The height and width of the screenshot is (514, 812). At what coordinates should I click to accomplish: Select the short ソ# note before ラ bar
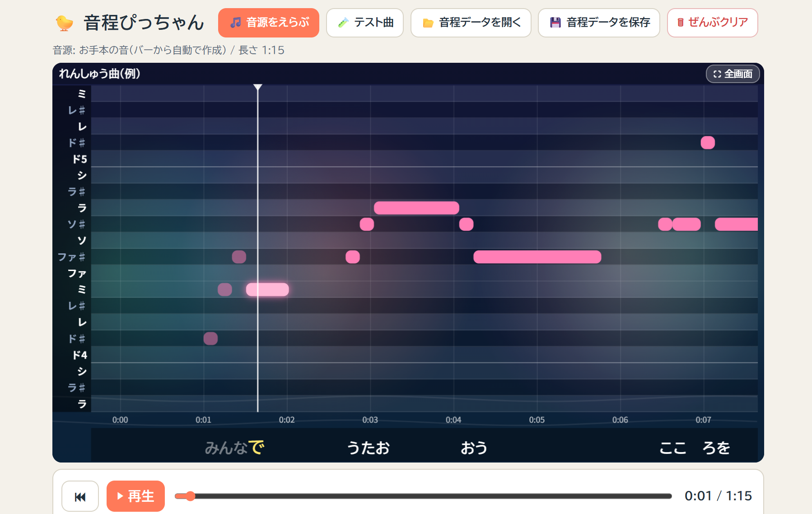[367, 224]
